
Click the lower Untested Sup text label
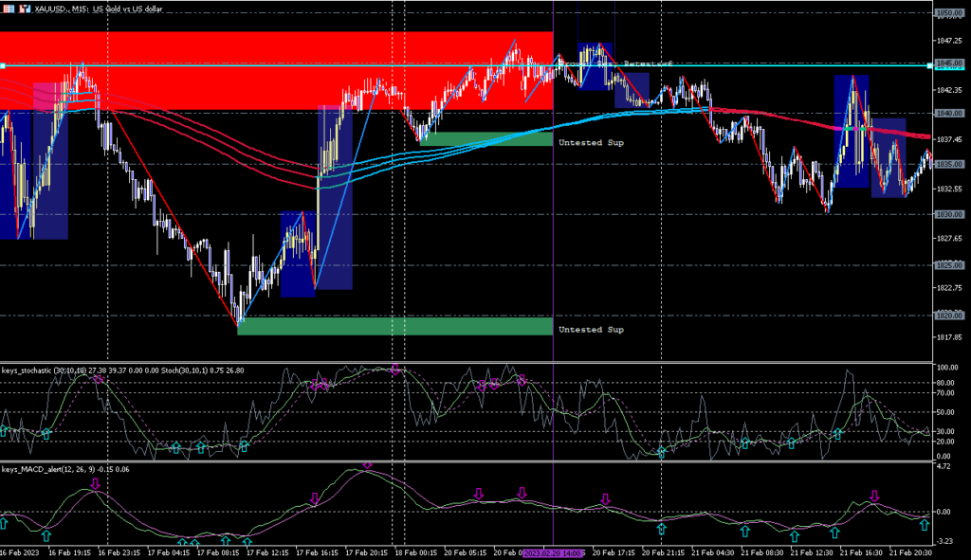[x=591, y=330]
